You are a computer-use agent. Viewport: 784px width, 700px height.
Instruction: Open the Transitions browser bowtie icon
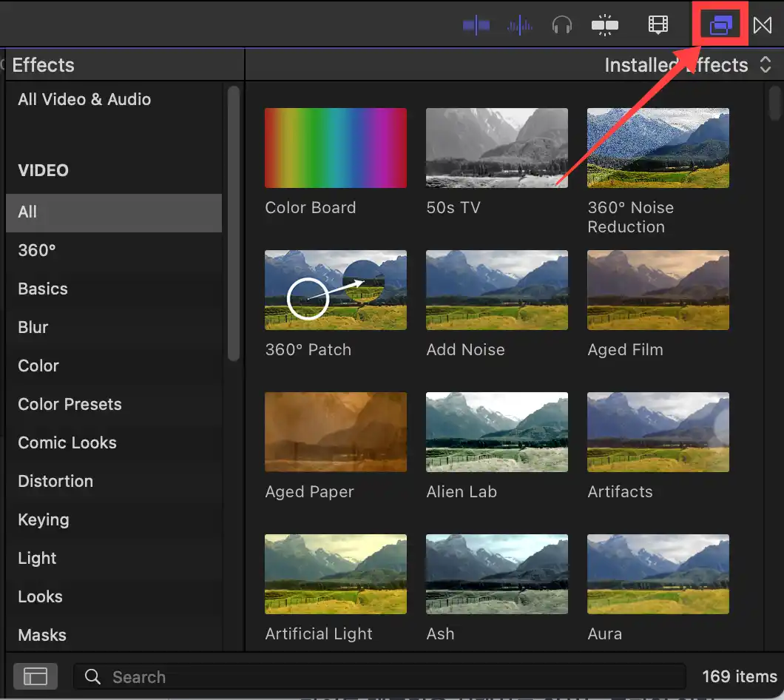[763, 25]
